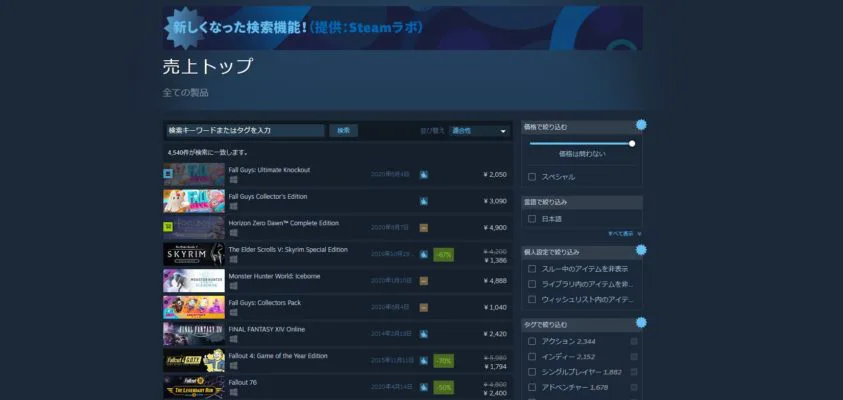
Task: Click Steam Labs badge on タグで絞り込む panel
Action: click(x=641, y=323)
